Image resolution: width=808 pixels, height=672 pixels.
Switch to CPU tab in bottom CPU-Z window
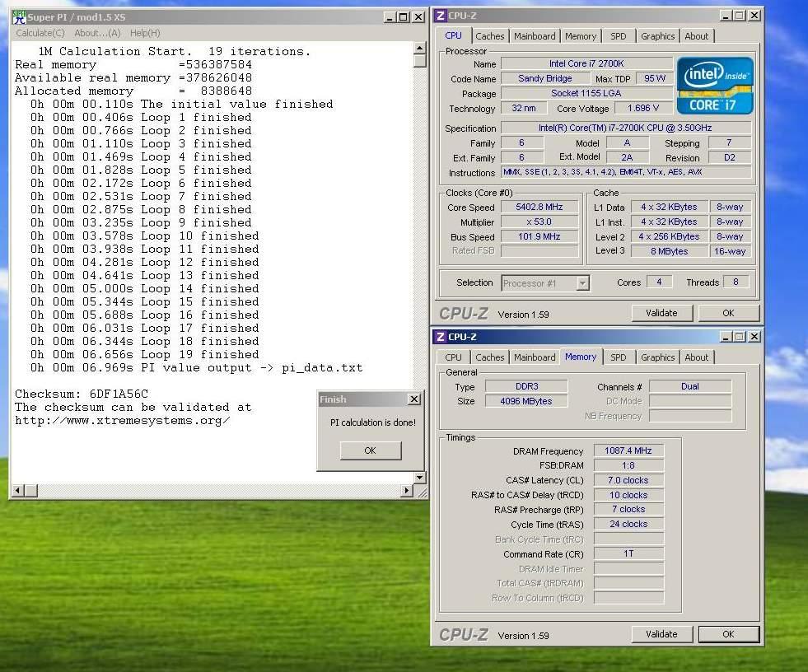[x=454, y=357]
